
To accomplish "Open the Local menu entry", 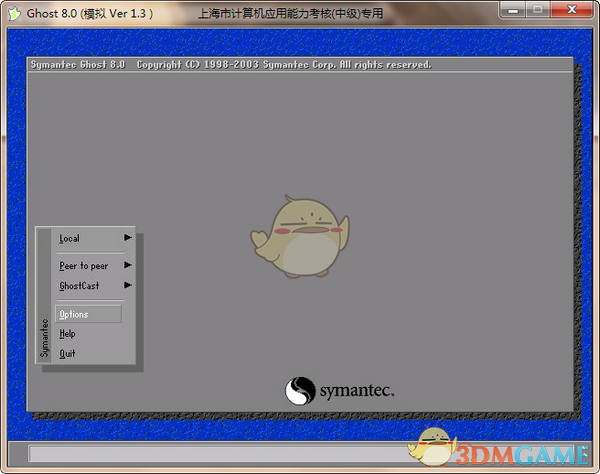I will coord(70,238).
